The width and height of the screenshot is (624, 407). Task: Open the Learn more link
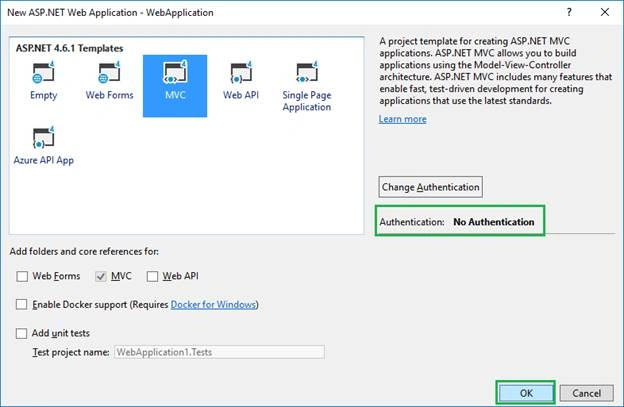(402, 119)
